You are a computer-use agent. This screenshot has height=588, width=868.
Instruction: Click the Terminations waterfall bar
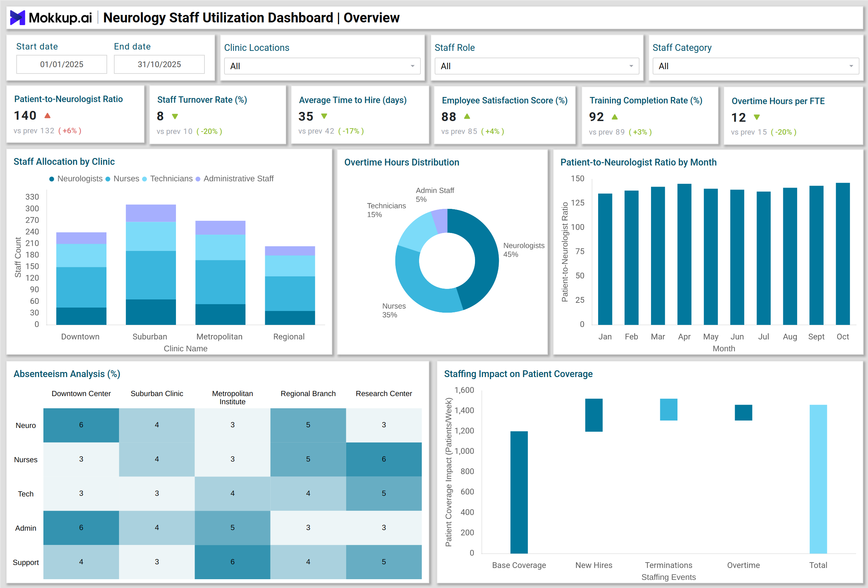pyautogui.click(x=669, y=409)
